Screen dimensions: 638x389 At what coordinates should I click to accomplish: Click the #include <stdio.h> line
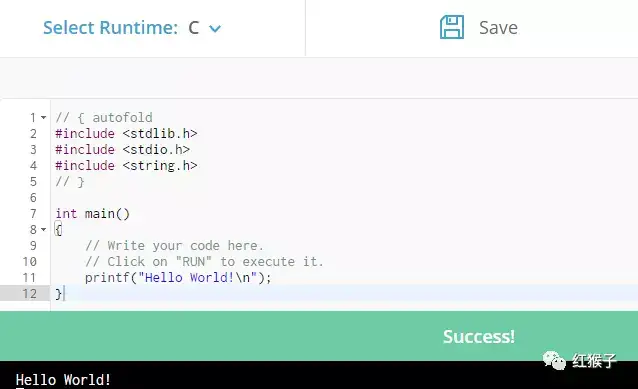(122, 150)
